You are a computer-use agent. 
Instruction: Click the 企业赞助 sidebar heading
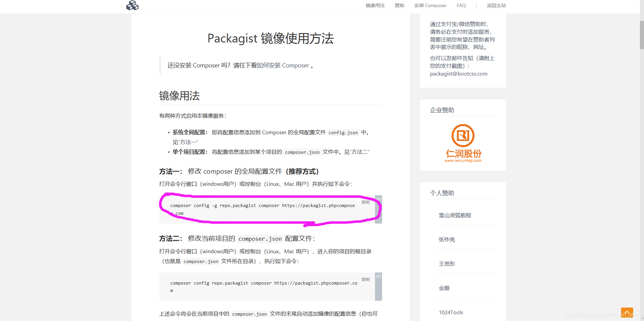(442, 110)
